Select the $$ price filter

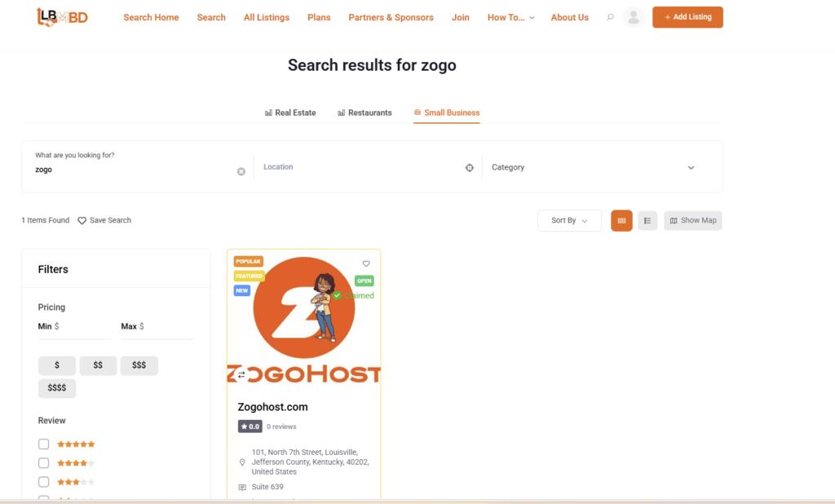98,365
